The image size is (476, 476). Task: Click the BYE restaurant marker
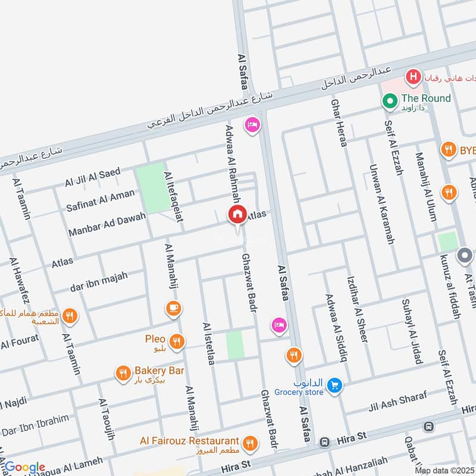(x=449, y=150)
